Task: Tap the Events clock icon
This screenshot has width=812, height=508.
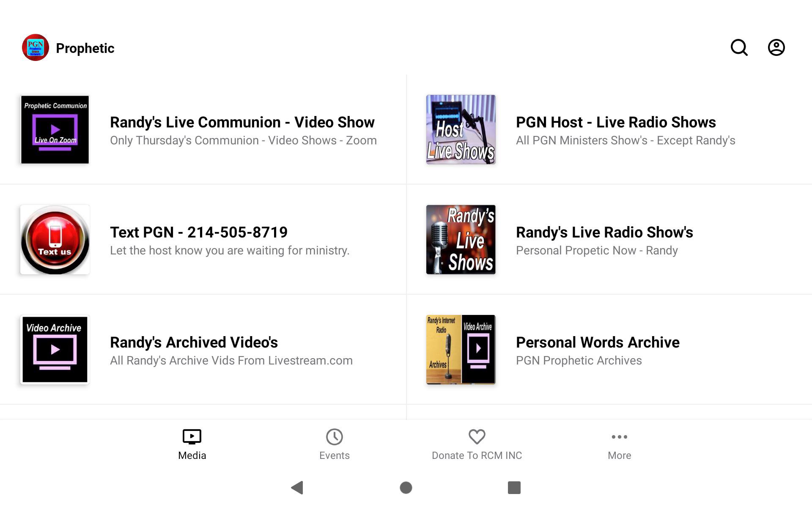Action: click(x=334, y=436)
